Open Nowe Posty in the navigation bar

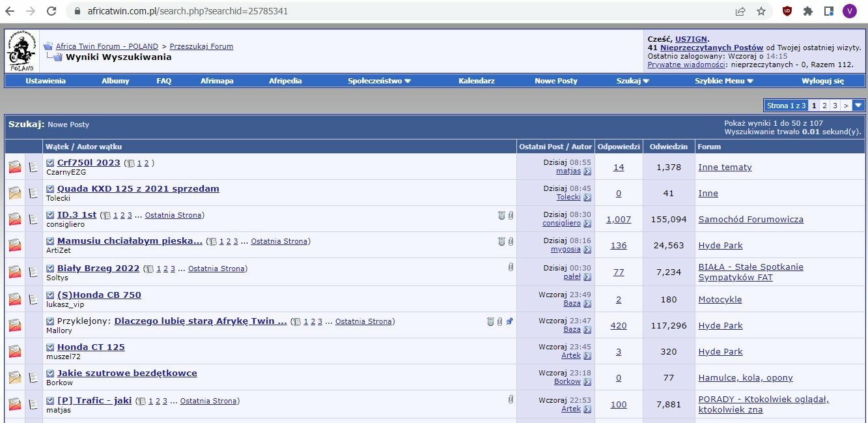(x=556, y=81)
